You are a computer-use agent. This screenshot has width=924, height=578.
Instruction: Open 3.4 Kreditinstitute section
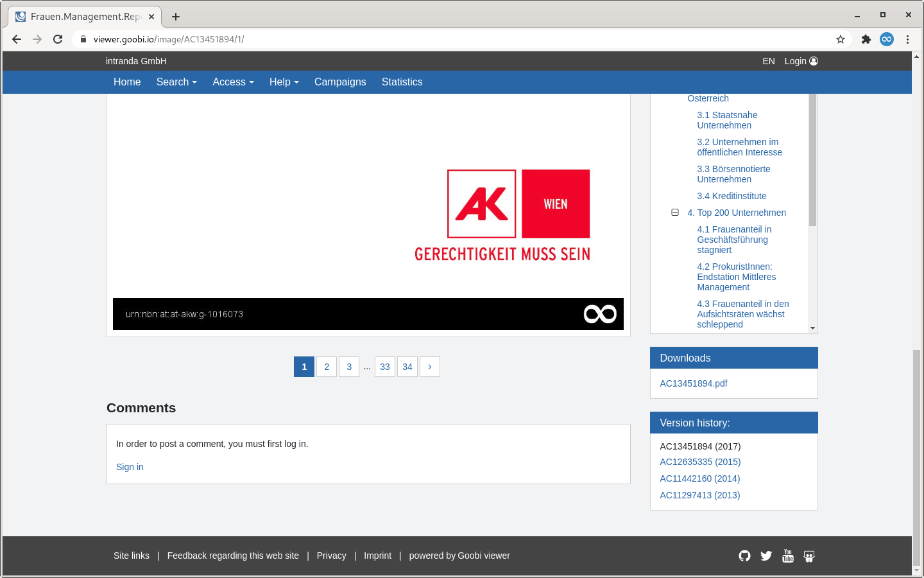tap(732, 196)
